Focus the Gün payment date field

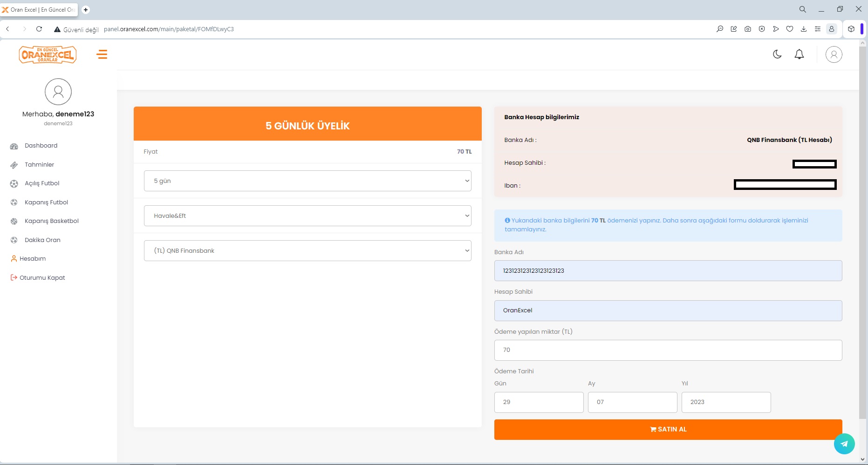click(x=539, y=402)
